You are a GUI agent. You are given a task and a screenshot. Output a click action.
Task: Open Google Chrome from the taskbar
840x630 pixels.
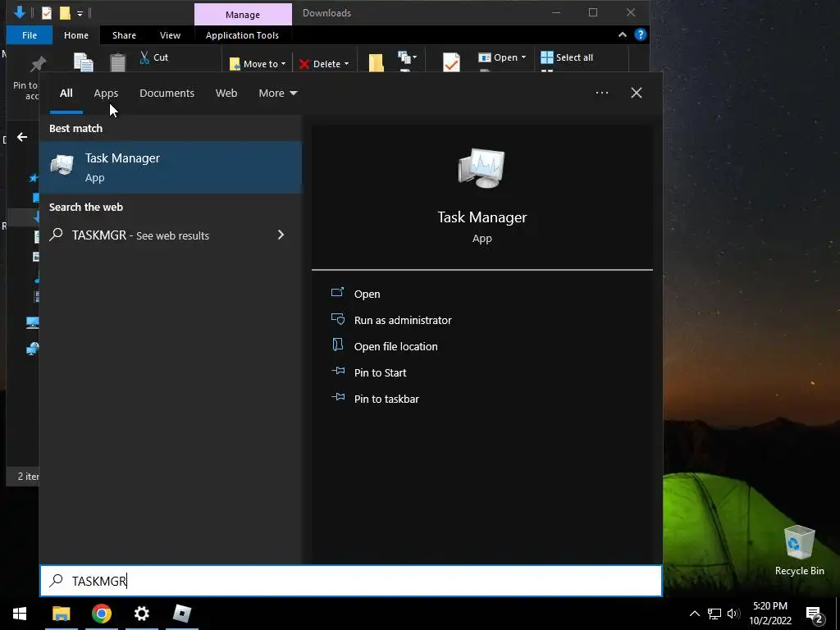point(101,614)
